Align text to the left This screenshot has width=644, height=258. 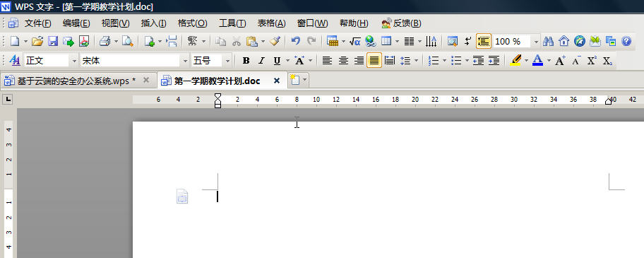(x=327, y=61)
